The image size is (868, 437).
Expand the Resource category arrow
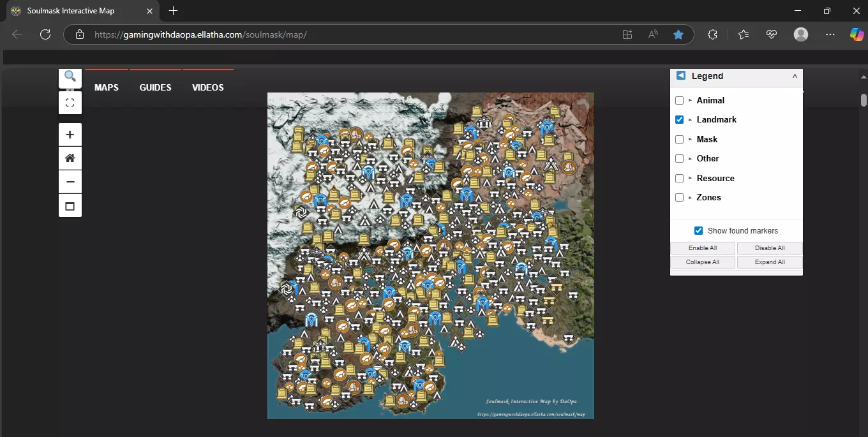690,178
